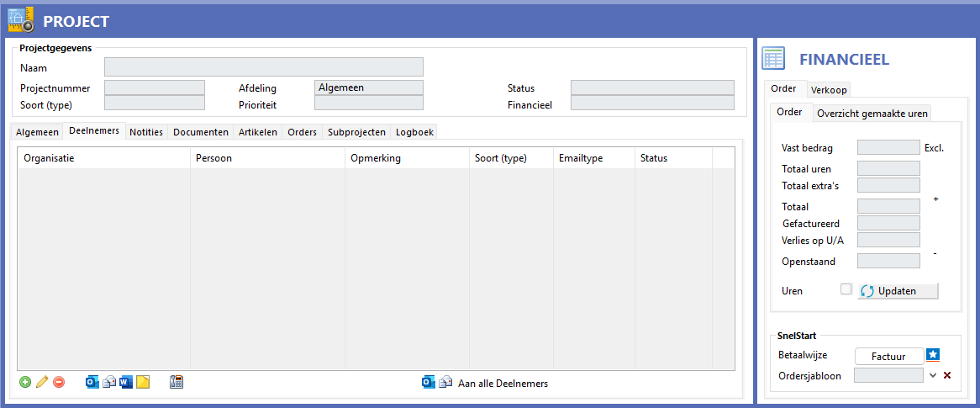980x408 pixels.
Task: Open the Overzicht gemaakte uren tab
Action: 872,114
